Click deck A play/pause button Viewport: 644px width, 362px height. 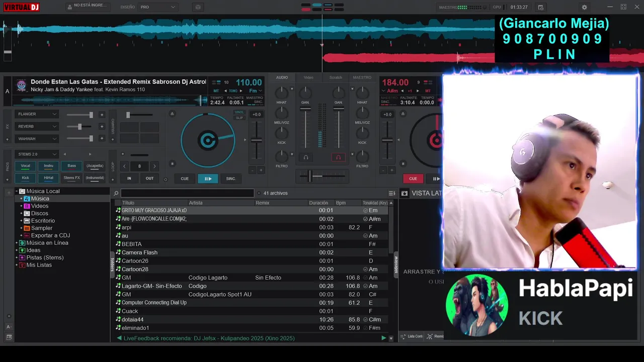coord(208,178)
